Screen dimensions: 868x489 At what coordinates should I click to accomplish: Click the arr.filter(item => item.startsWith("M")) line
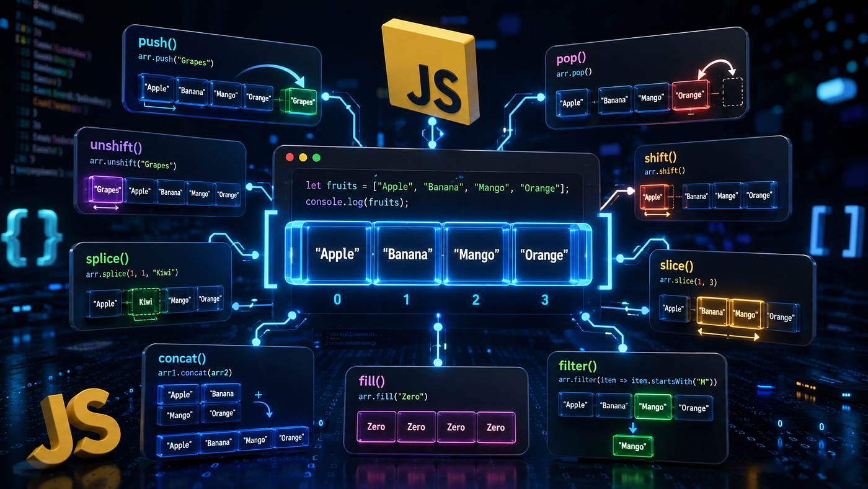pos(637,381)
